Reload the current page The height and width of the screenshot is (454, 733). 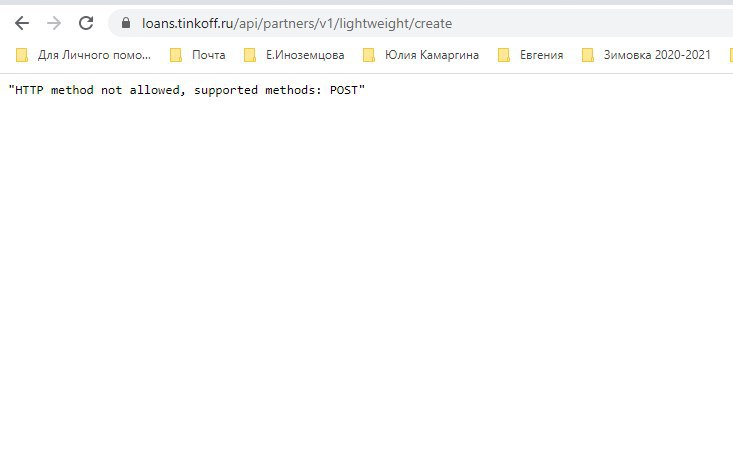click(86, 23)
